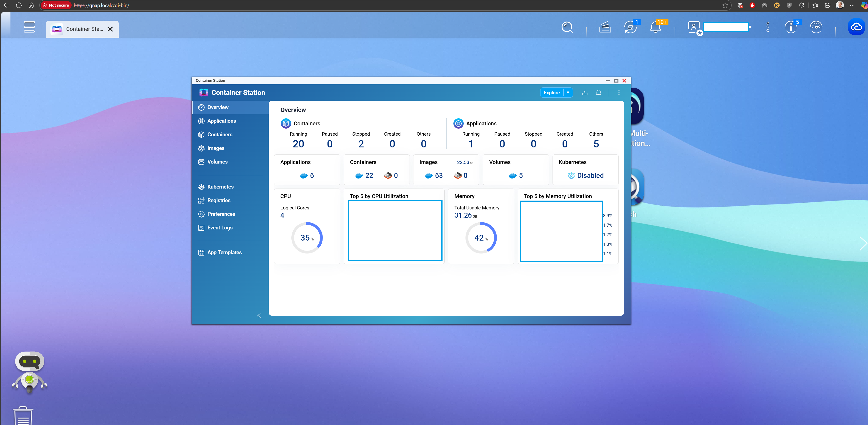Open Container Station Preferences

[221, 214]
